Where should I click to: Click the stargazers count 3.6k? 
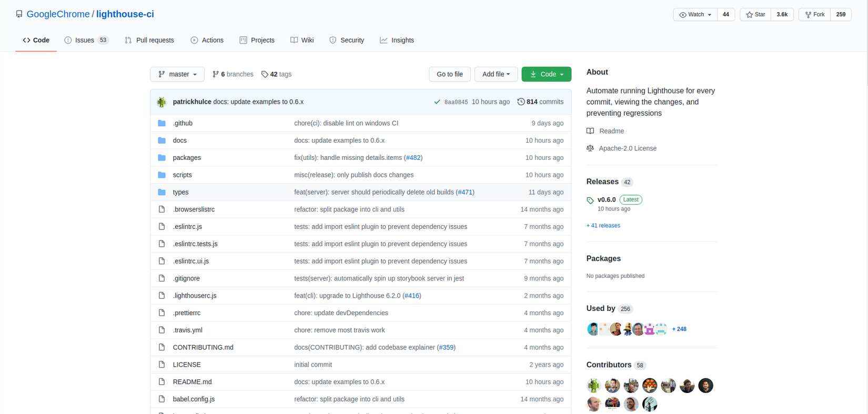pyautogui.click(x=782, y=15)
